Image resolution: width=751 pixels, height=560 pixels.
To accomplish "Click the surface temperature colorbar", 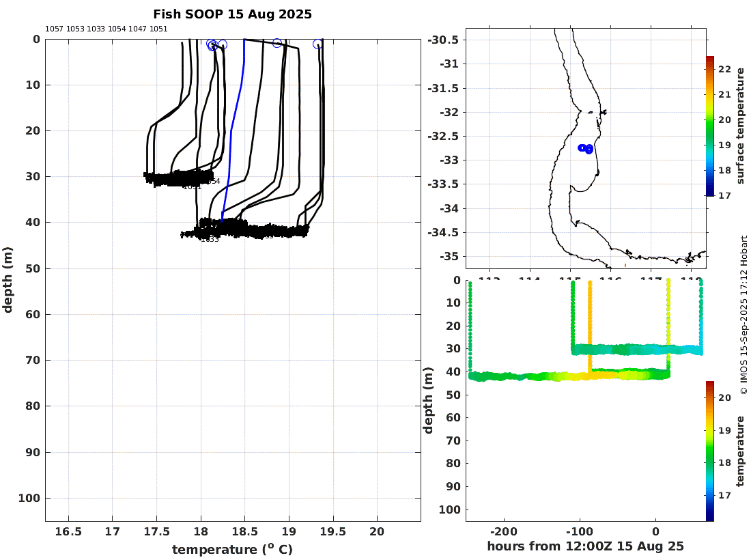I will 710,126.
